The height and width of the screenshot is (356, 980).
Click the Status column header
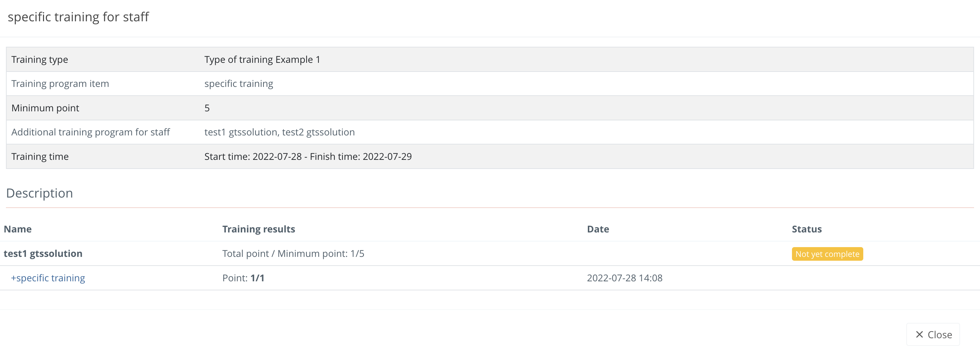[807, 229]
